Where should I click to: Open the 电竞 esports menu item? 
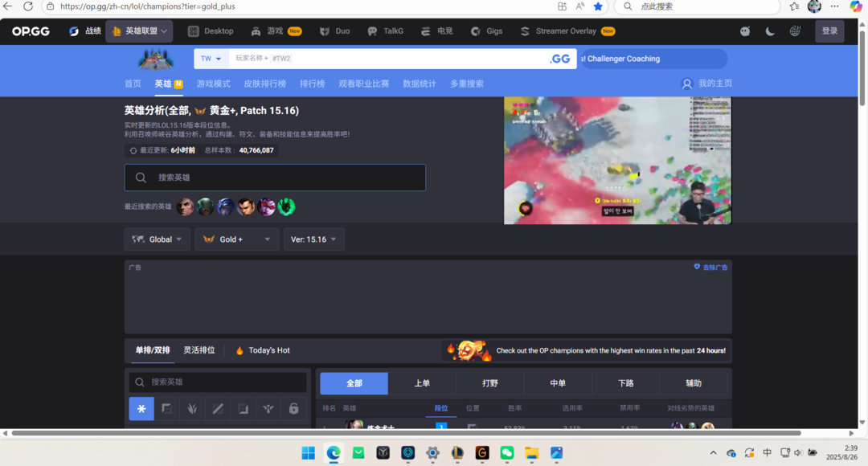(x=436, y=31)
